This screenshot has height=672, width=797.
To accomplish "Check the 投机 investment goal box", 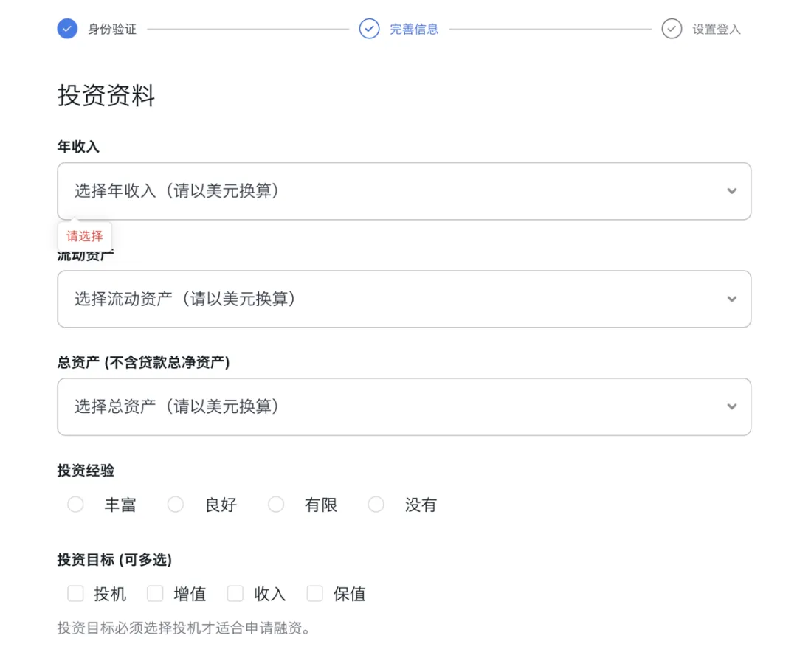I will click(x=76, y=593).
